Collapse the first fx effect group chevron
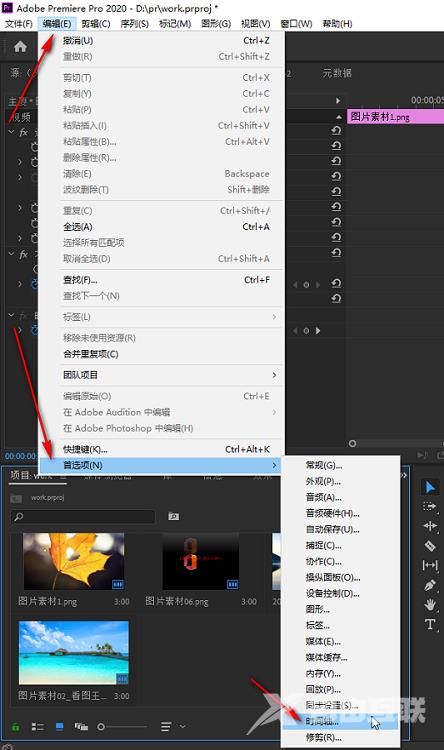 [x=11, y=132]
